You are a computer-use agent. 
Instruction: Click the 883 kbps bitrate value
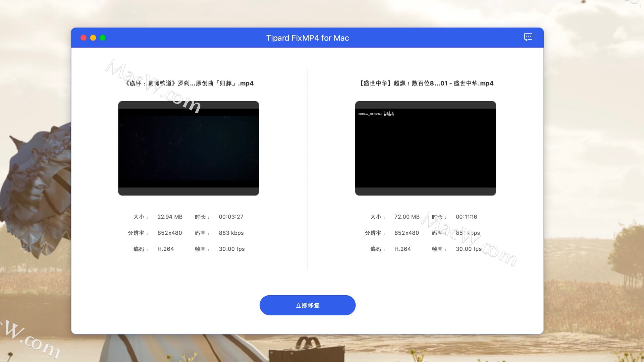click(231, 233)
